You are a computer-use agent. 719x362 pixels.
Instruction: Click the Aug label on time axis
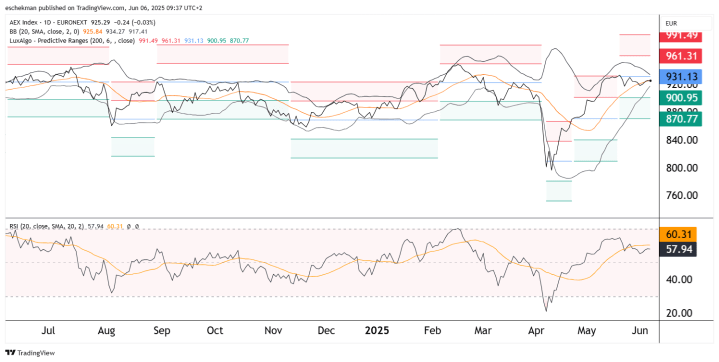tap(106, 330)
